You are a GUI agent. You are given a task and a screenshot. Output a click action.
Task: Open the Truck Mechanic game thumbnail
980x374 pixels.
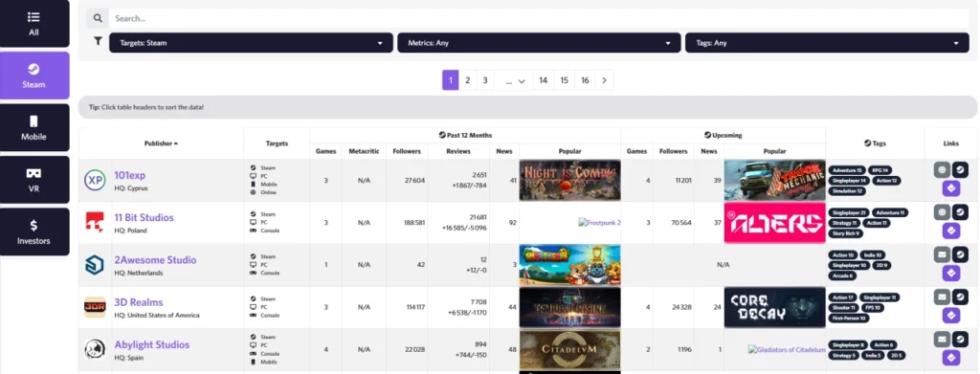[x=775, y=180]
